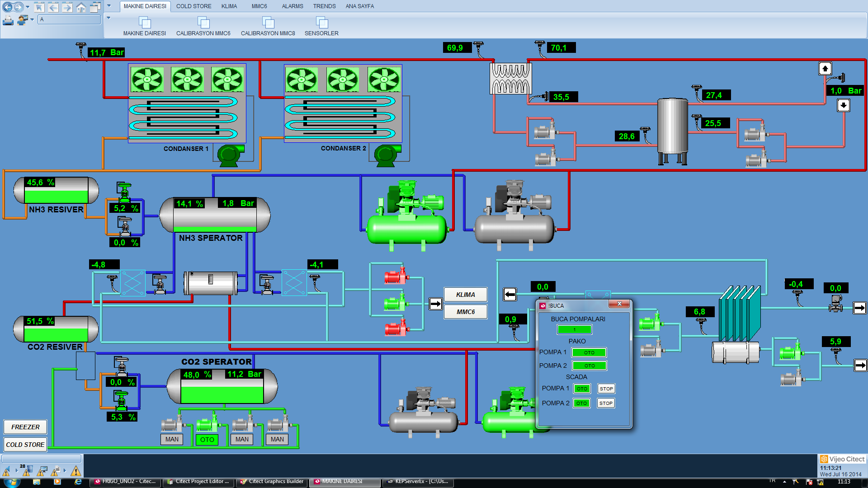Click the STOP button for SCADA POMPA 2
The width and height of the screenshot is (868, 488).
click(606, 403)
